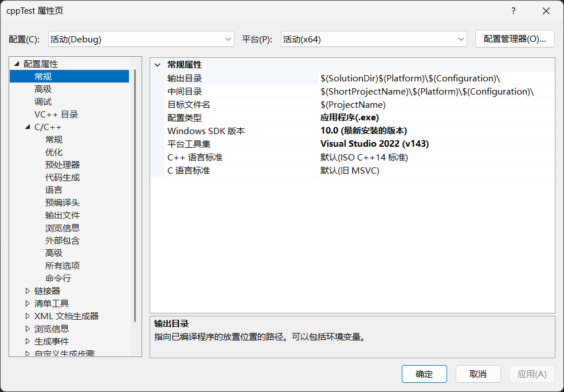564x392 pixels.
Task: Select the 语言 tree item
Action: [54, 190]
